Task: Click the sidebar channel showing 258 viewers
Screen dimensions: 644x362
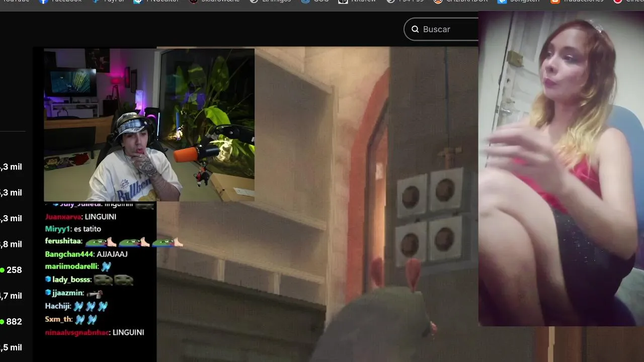Action: 11,270
